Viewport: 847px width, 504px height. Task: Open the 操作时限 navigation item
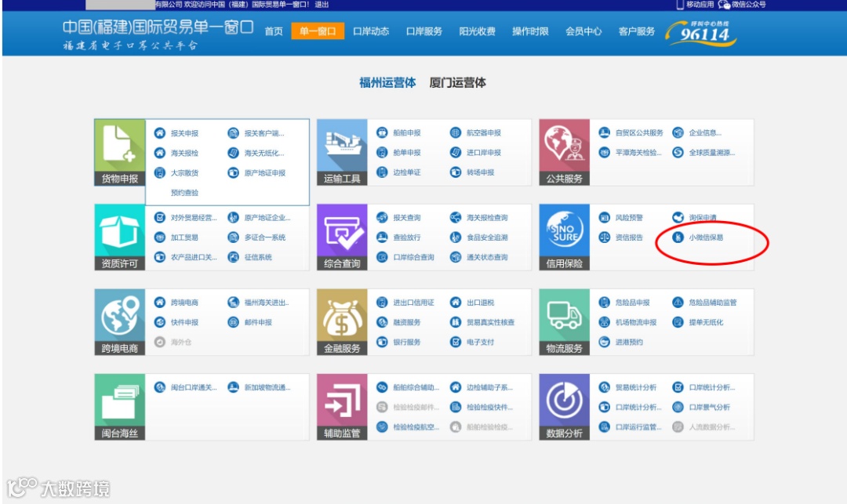tap(530, 31)
